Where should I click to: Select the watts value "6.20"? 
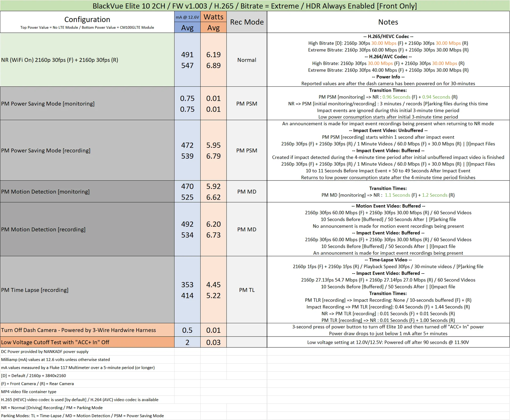coord(214,224)
